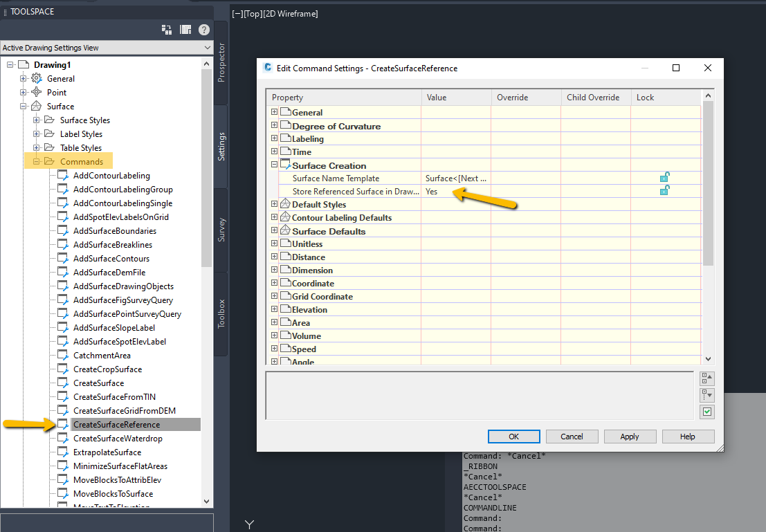Expand the Elevation property group
The image size is (766, 532).
pos(274,309)
